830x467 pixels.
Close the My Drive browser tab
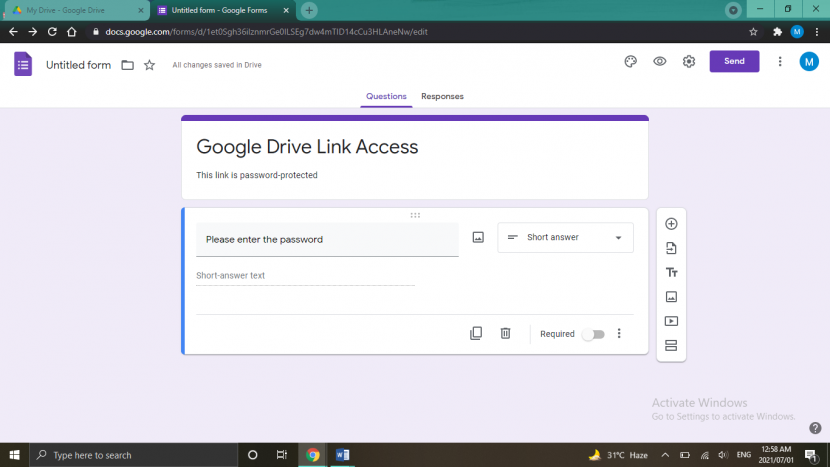coord(141,10)
